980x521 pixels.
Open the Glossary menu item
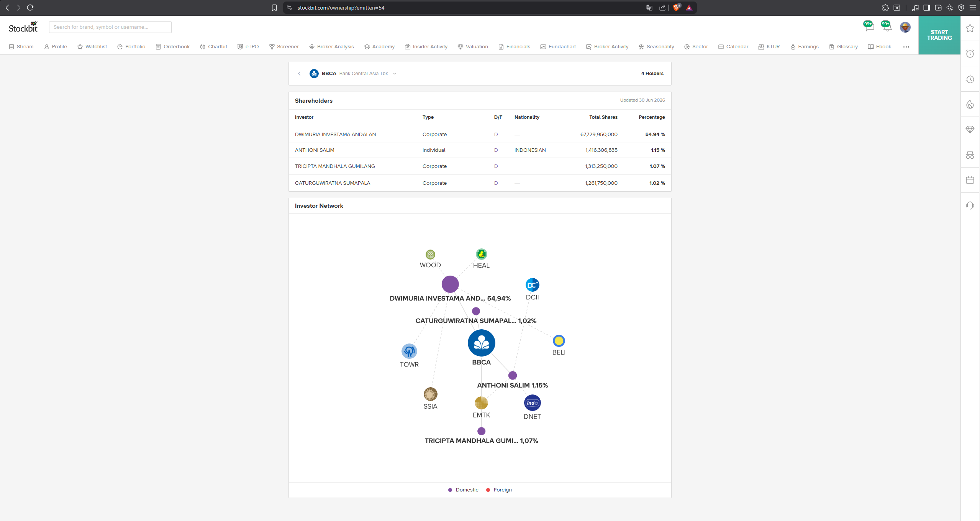click(x=843, y=47)
